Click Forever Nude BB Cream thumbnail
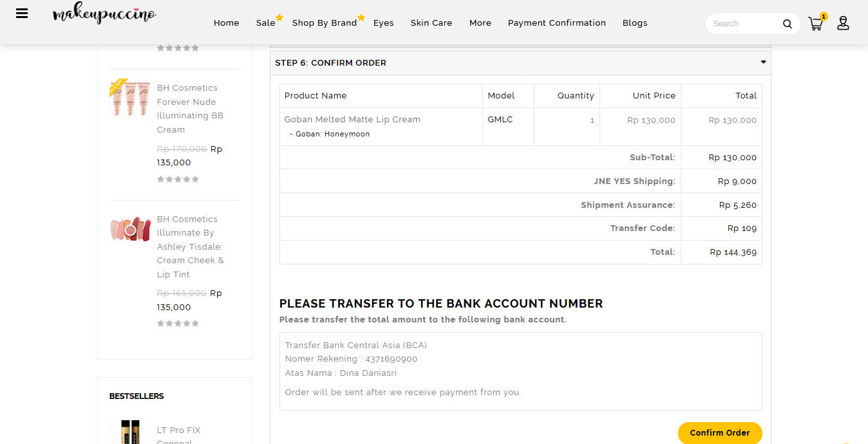This screenshot has width=868, height=444. pyautogui.click(x=129, y=97)
